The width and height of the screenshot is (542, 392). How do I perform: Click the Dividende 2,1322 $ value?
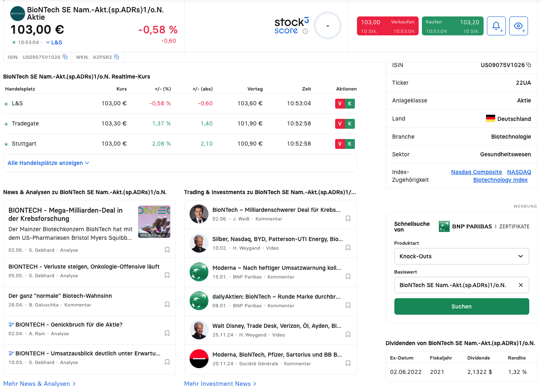point(479,372)
